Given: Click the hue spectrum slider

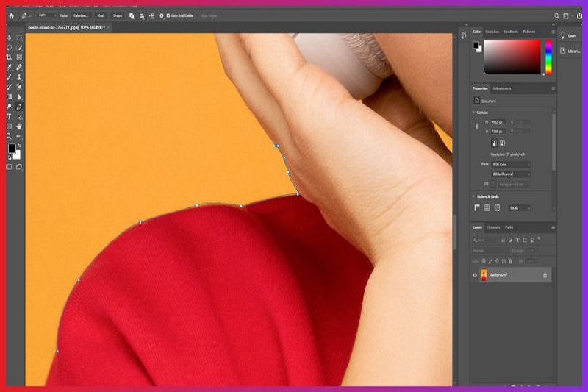Looking at the screenshot, I should (x=548, y=57).
